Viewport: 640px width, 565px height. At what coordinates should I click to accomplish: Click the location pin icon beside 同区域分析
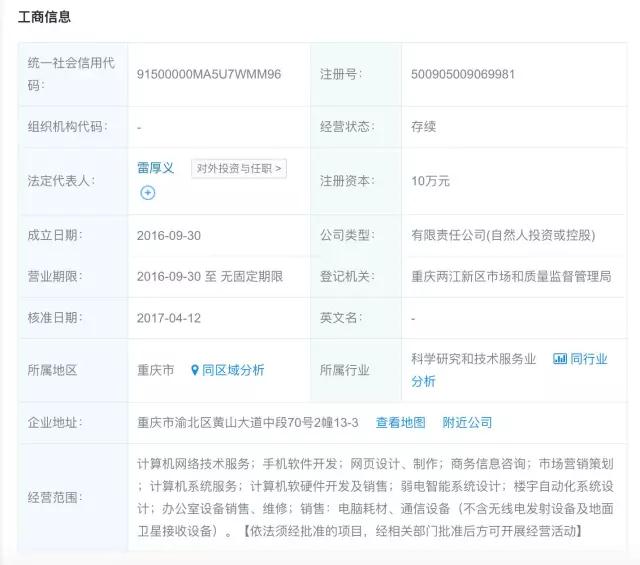(x=195, y=370)
